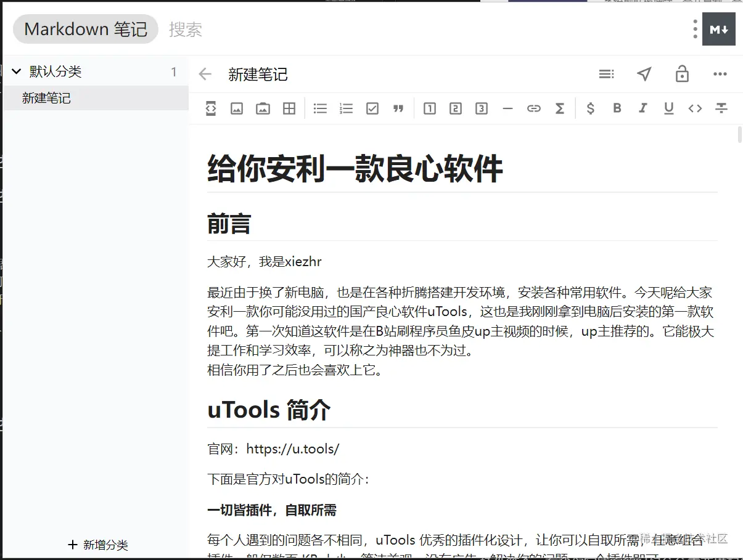
Task: Go back with the left arrow
Action: [205, 75]
